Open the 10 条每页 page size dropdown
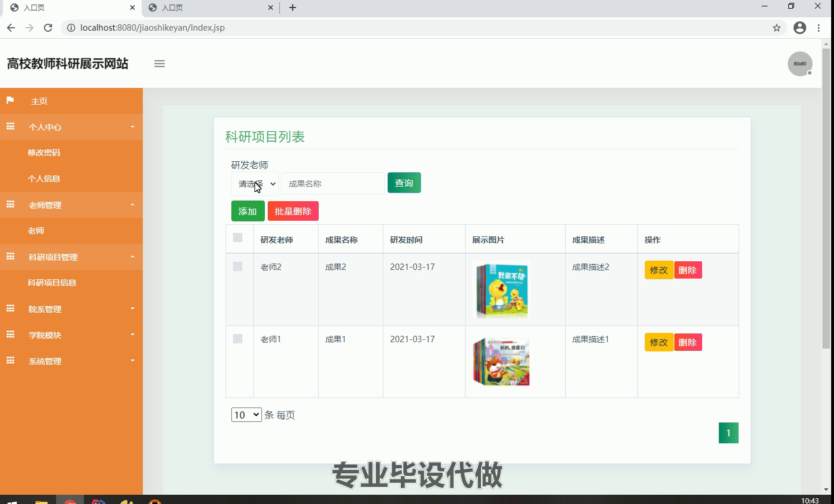The width and height of the screenshot is (834, 504). 246,415
